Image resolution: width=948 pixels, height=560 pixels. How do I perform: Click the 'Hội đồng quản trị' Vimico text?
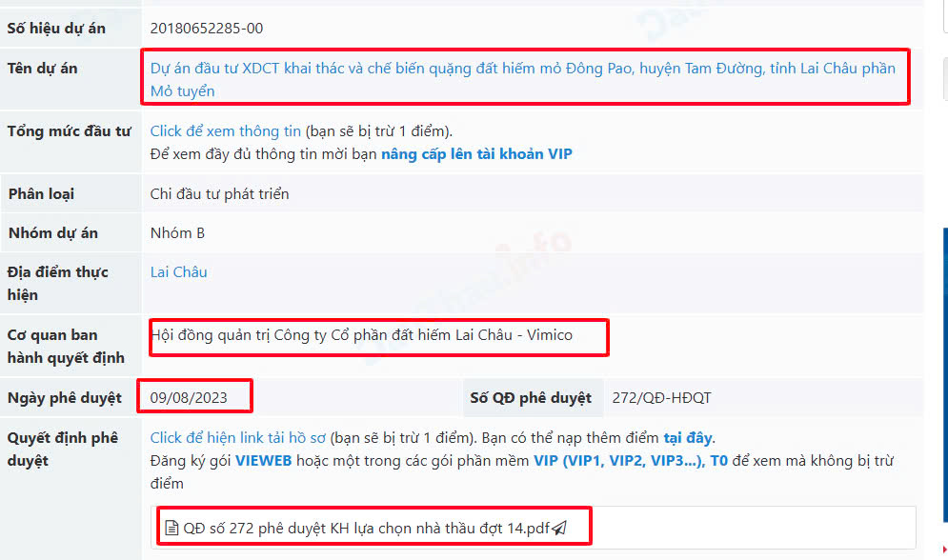(361, 334)
